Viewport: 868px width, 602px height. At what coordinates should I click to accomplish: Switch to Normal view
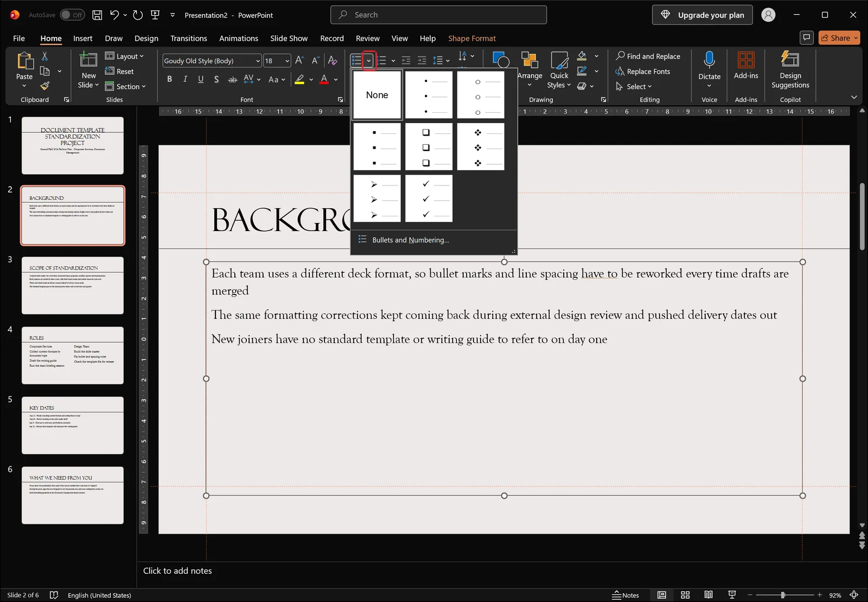point(662,595)
